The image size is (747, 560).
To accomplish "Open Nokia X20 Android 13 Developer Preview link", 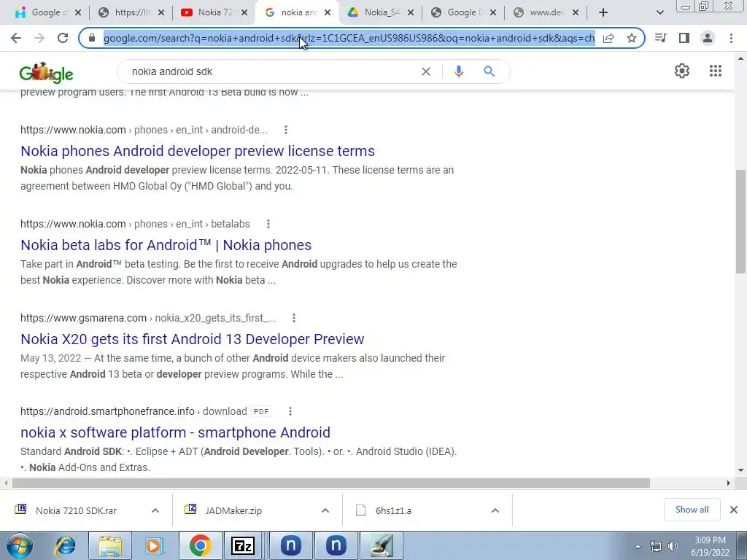I will [193, 339].
